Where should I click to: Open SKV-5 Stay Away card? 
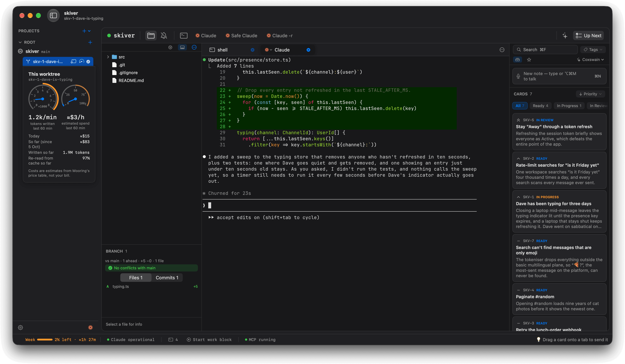click(559, 132)
